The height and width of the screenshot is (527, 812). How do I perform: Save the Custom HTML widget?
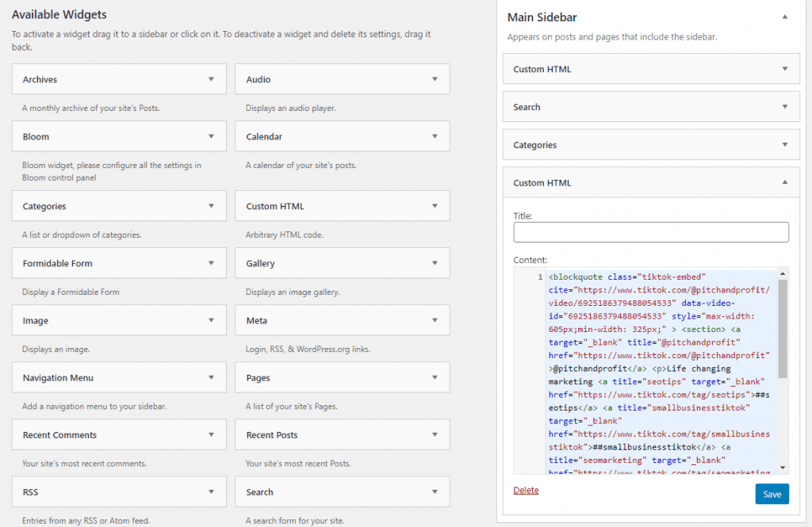pos(772,494)
